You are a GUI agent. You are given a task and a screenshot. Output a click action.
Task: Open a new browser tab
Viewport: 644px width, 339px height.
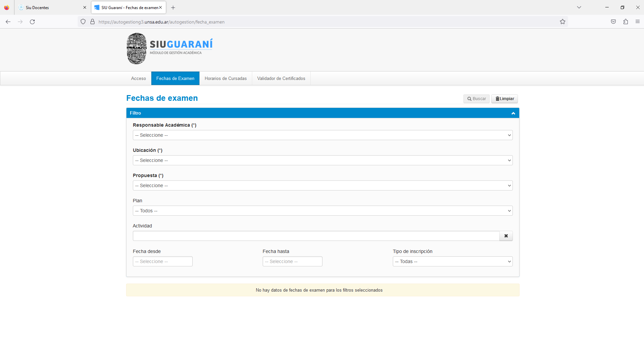(173, 7)
